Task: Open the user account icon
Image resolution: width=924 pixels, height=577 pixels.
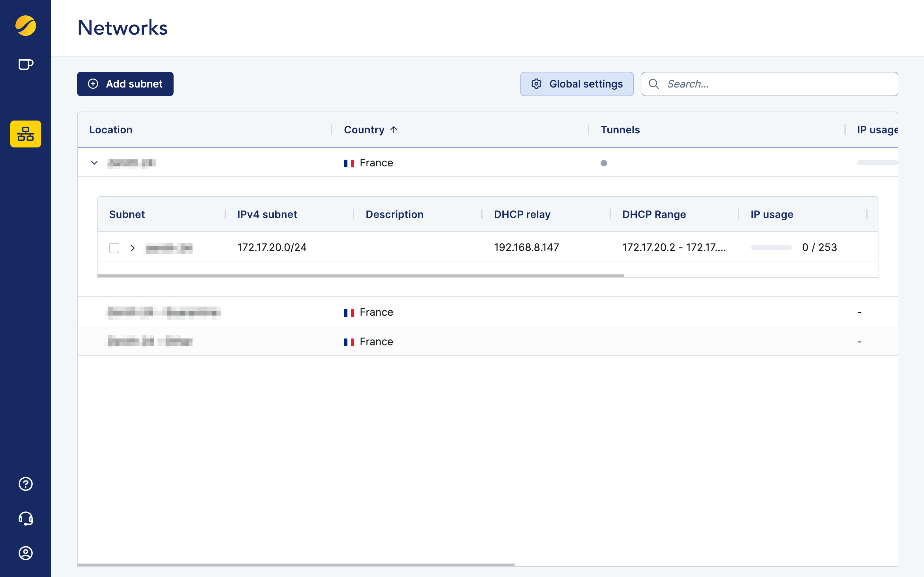Action: (x=26, y=553)
